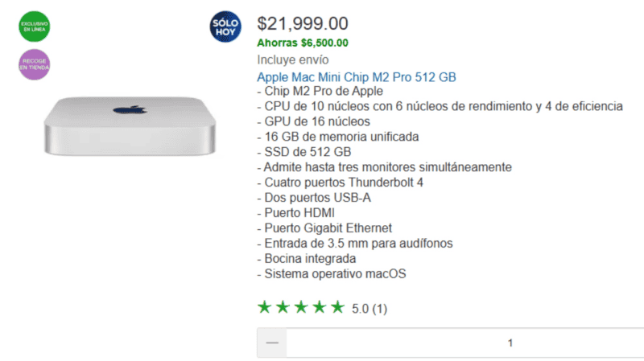Click the blue Sólo Hoy badge
The image size is (644, 361).
click(225, 27)
